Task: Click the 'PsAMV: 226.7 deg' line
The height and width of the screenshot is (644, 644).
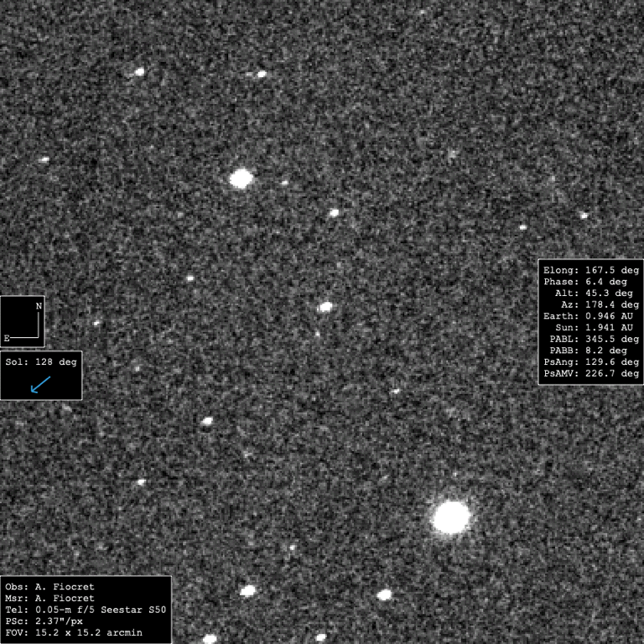Action: pos(591,374)
